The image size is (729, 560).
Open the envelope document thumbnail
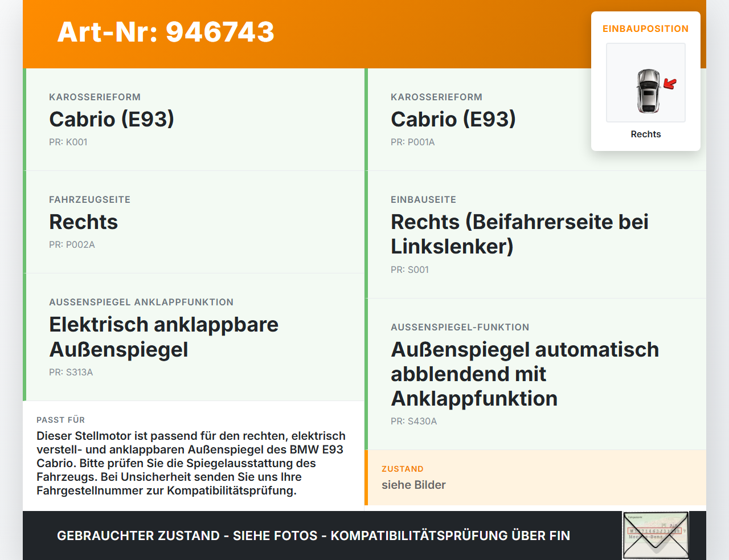656,536
